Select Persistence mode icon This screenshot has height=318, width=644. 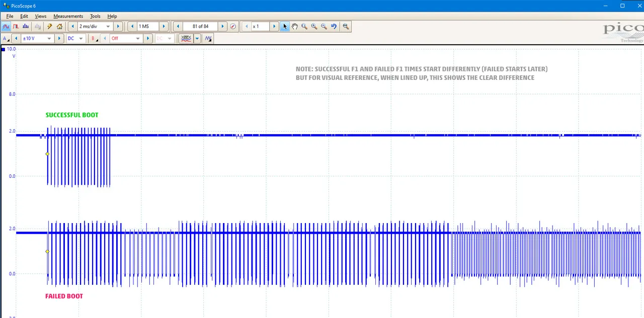pos(16,27)
